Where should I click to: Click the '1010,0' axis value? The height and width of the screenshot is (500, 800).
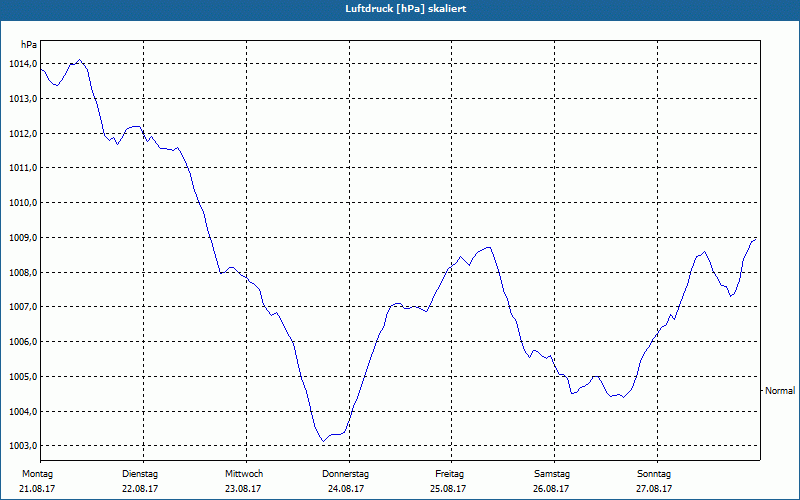[x=23, y=203]
